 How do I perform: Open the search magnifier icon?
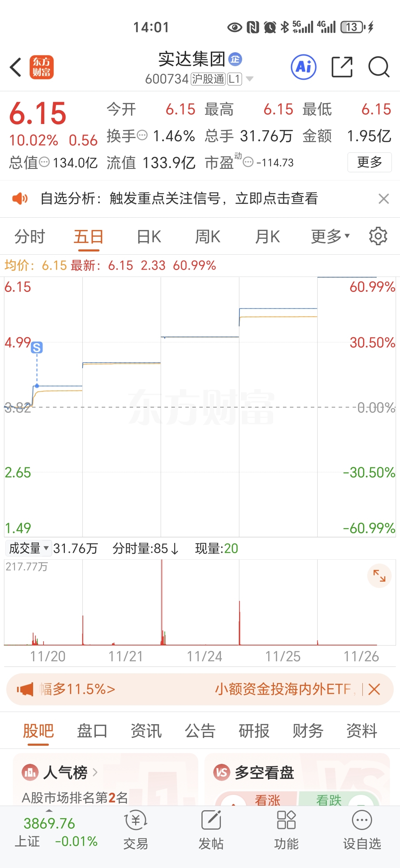[379, 67]
